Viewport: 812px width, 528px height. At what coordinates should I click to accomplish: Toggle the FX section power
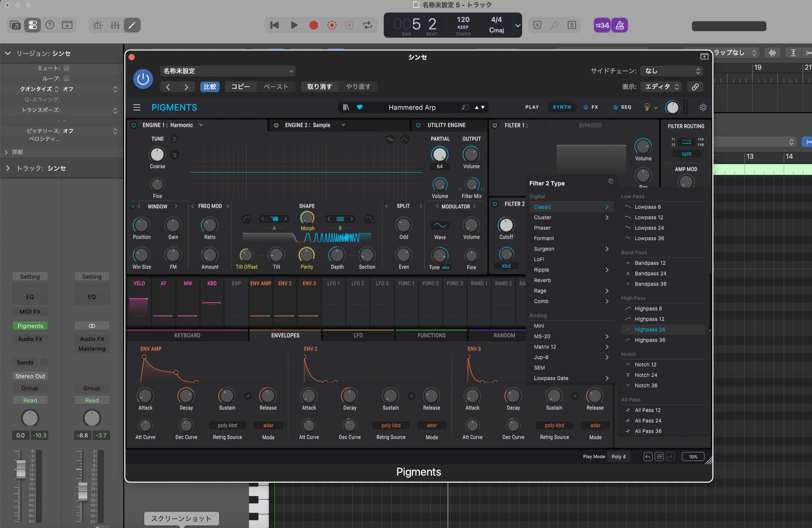click(x=586, y=107)
